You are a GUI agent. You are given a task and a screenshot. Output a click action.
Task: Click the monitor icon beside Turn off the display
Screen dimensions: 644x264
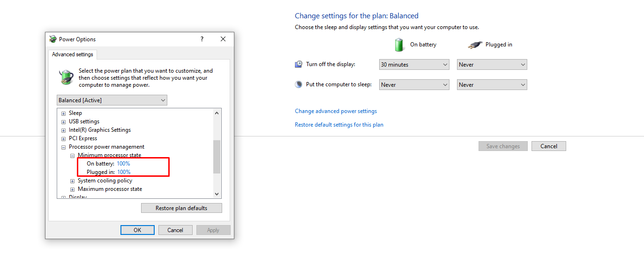299,64
